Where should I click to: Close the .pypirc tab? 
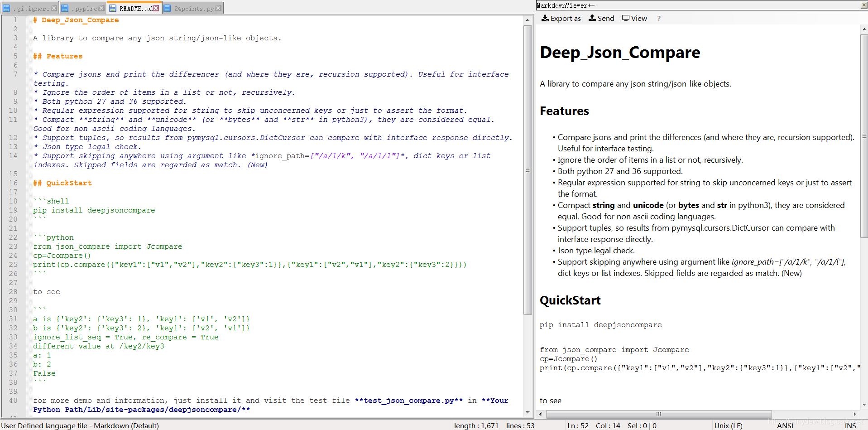[x=101, y=8]
